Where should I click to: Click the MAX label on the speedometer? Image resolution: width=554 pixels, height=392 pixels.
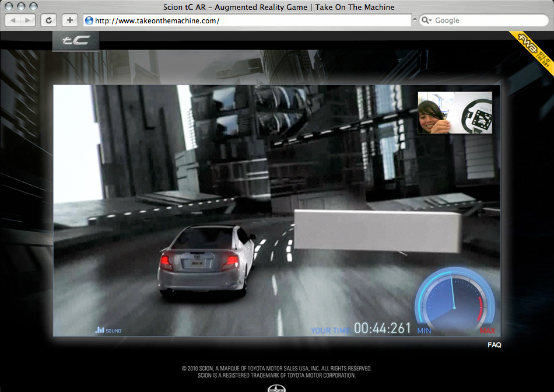click(x=487, y=331)
